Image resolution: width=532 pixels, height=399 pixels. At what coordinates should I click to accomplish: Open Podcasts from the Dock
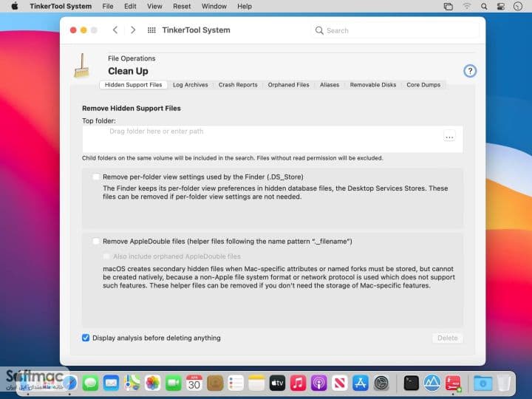pos(318,383)
